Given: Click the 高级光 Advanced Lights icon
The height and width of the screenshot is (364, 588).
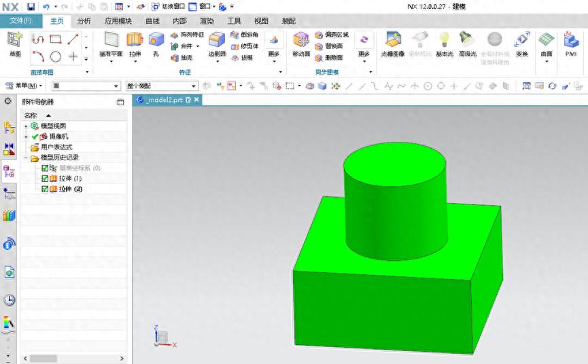Looking at the screenshot, I should point(466,39).
